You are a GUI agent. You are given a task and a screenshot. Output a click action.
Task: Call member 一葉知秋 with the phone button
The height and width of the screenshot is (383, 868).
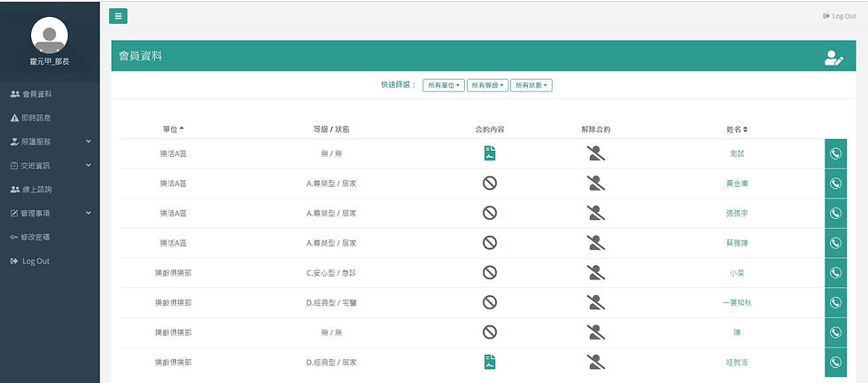835,302
